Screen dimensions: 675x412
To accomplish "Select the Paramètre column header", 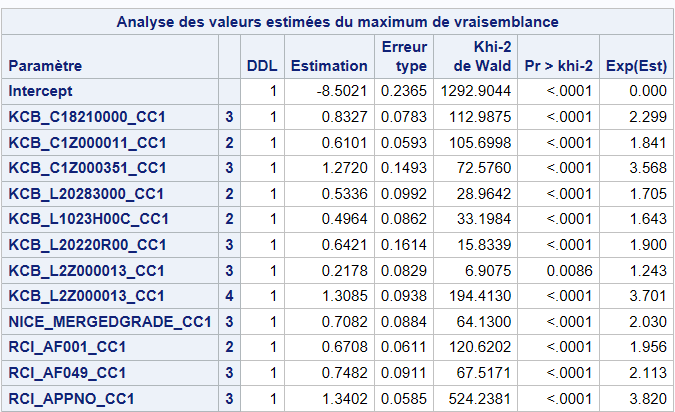I will [45, 66].
